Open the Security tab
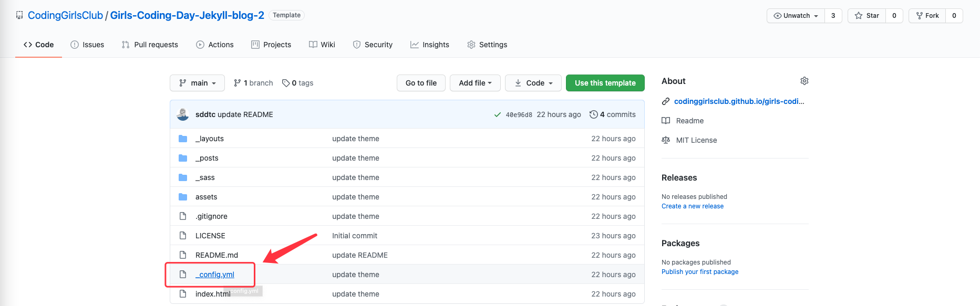980x306 pixels. click(373, 45)
